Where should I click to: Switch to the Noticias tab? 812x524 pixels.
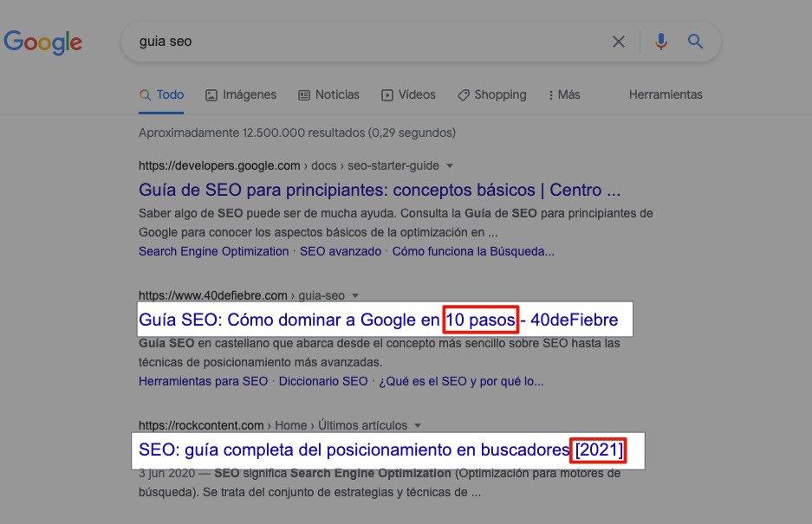click(x=328, y=94)
